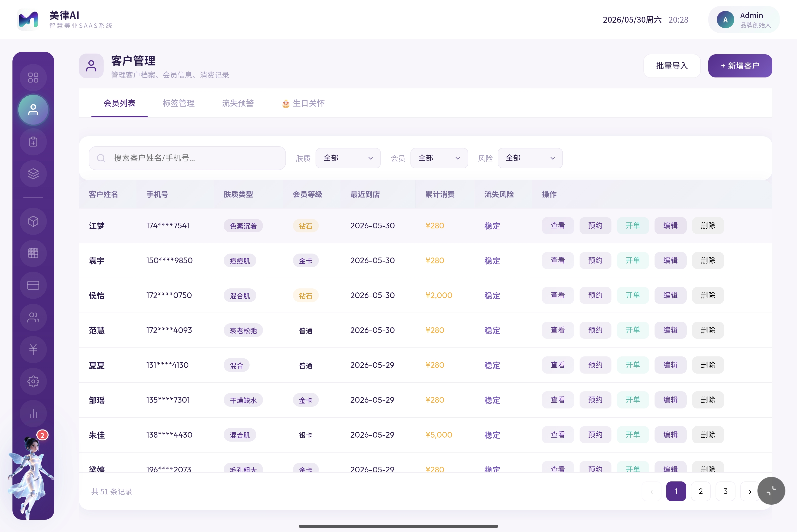Click 编辑 for customer 范慧

[670, 330]
